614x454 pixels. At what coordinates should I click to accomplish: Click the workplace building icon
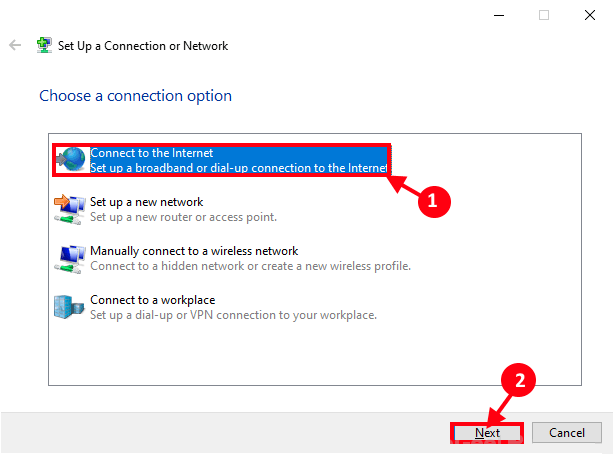pyautogui.click(x=68, y=307)
